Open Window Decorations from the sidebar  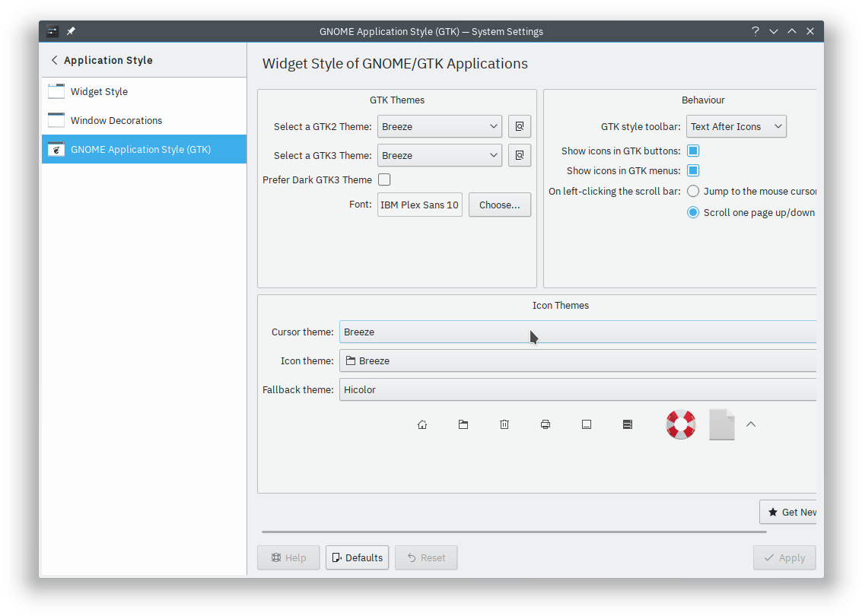116,121
